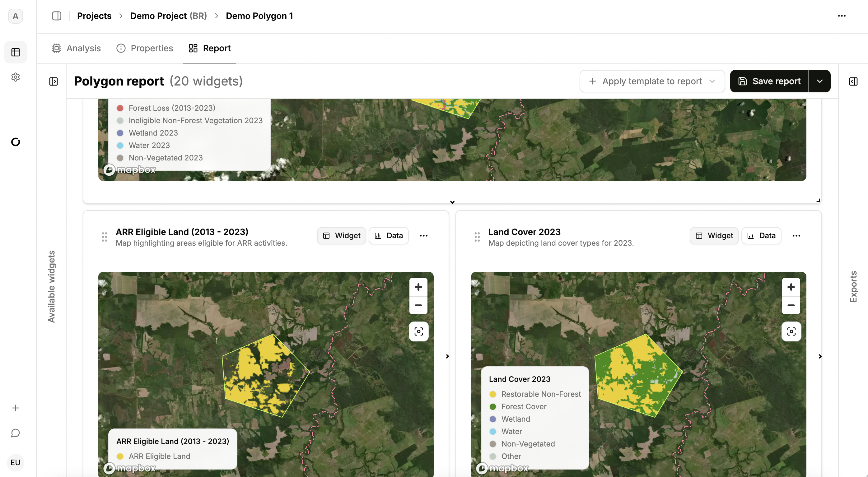Switch to the Properties tab
This screenshot has width=868, height=477.
(145, 48)
